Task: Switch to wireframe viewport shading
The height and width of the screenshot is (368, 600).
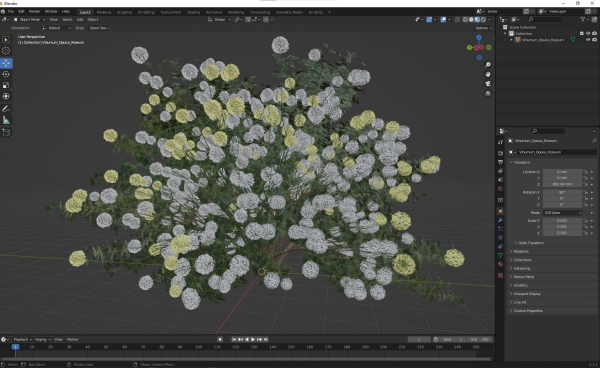Action: [x=465, y=20]
